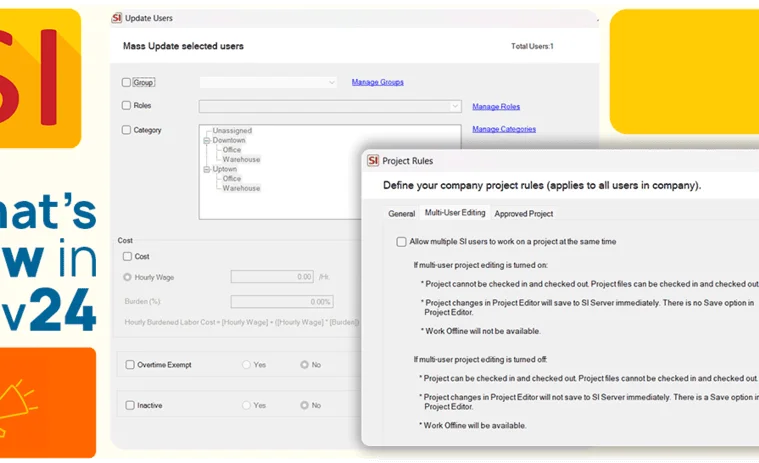Select Yes for Inactive
Viewport: 759px width, 463px height.
click(246, 405)
